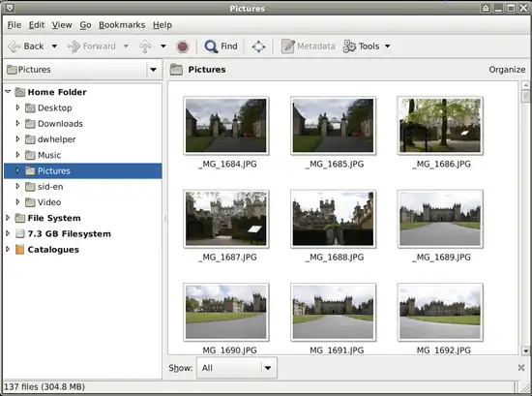Click the Find magnifier icon
Viewport: 532px width, 396px height.
tap(211, 46)
